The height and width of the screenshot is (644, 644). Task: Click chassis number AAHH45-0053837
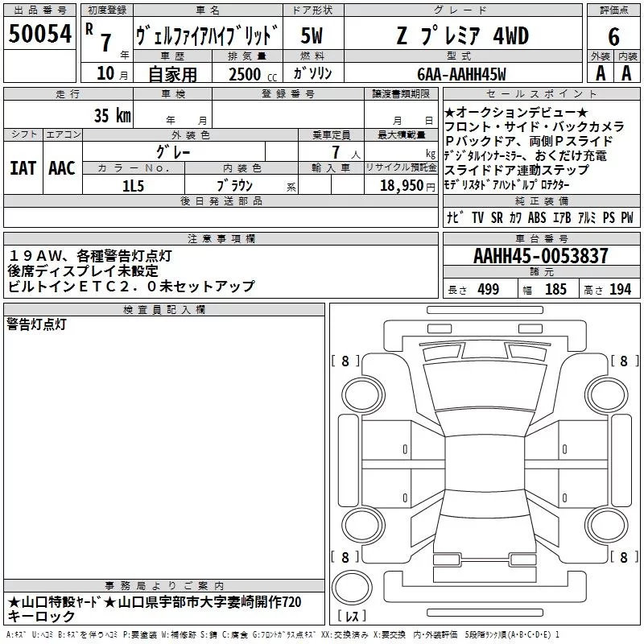pos(540,256)
